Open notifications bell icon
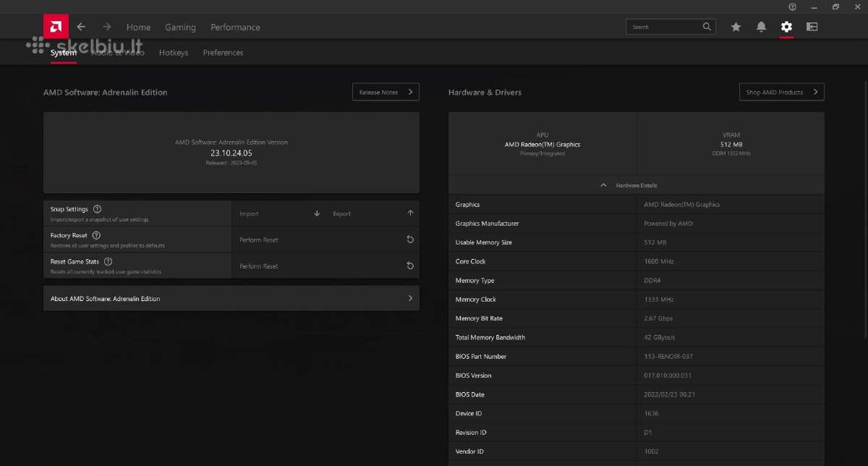The height and width of the screenshot is (466, 868). pos(761,27)
